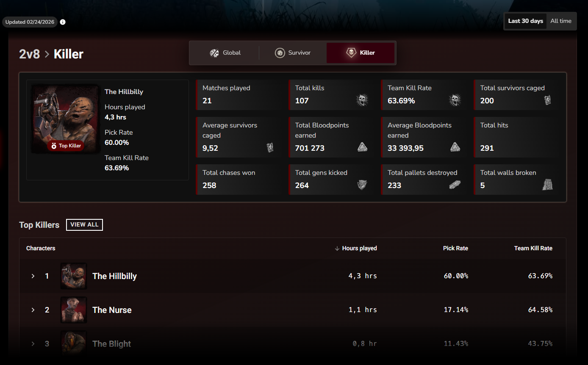
Task: Click The Hillbilly row thumbnail
Action: [74, 276]
